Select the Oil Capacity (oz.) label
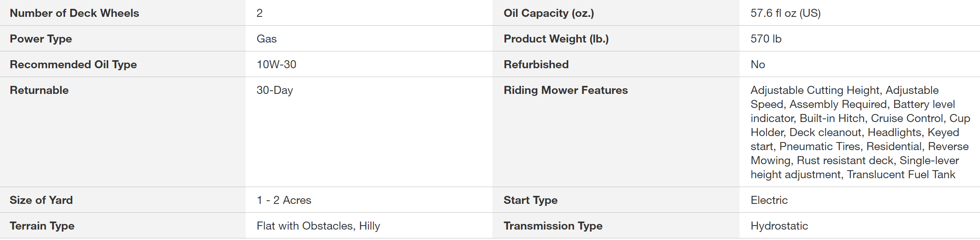This screenshot has height=240, width=980. pos(548,13)
